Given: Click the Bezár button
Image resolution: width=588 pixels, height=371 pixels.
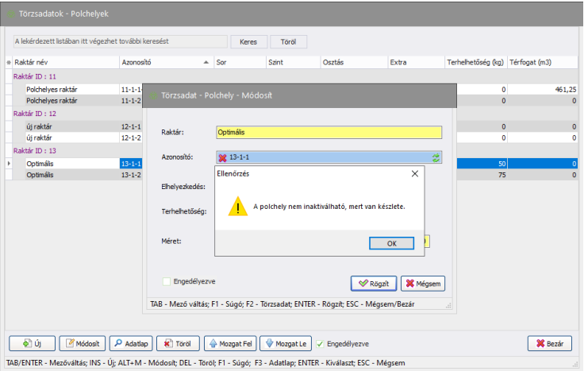Looking at the screenshot, I should pos(549,344).
